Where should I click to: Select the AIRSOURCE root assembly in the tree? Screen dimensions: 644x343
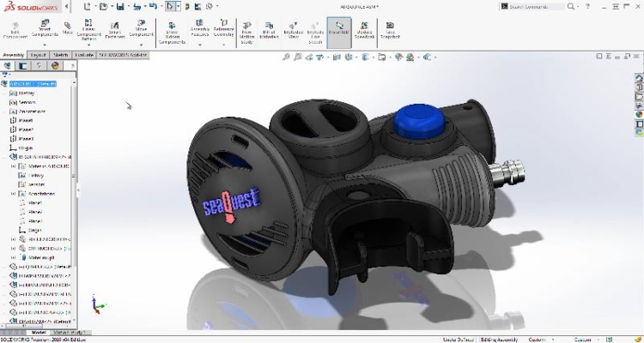tap(33, 84)
